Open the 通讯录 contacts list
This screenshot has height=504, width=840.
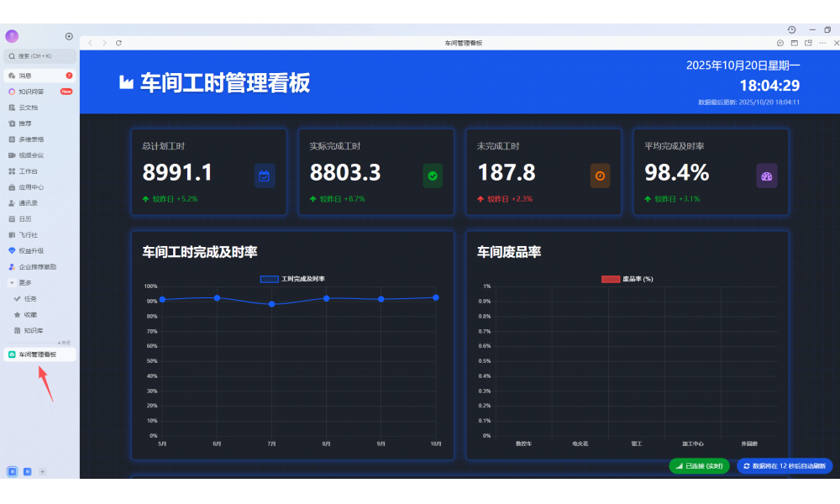click(27, 202)
